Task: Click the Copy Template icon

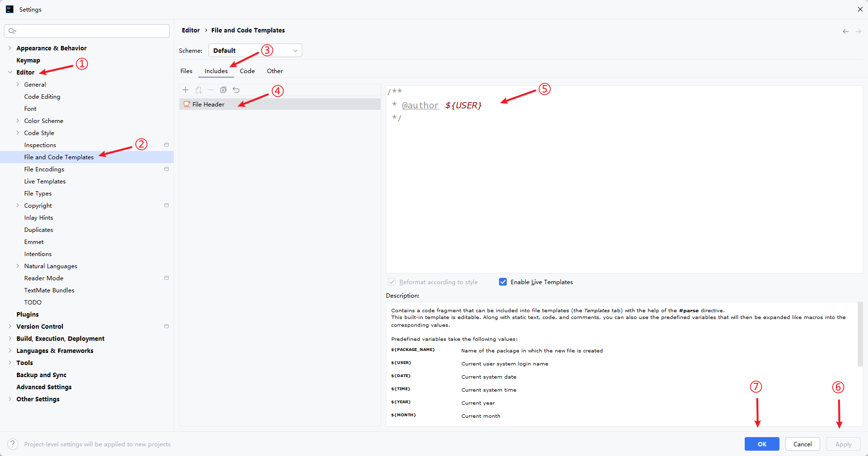Action: (x=223, y=90)
